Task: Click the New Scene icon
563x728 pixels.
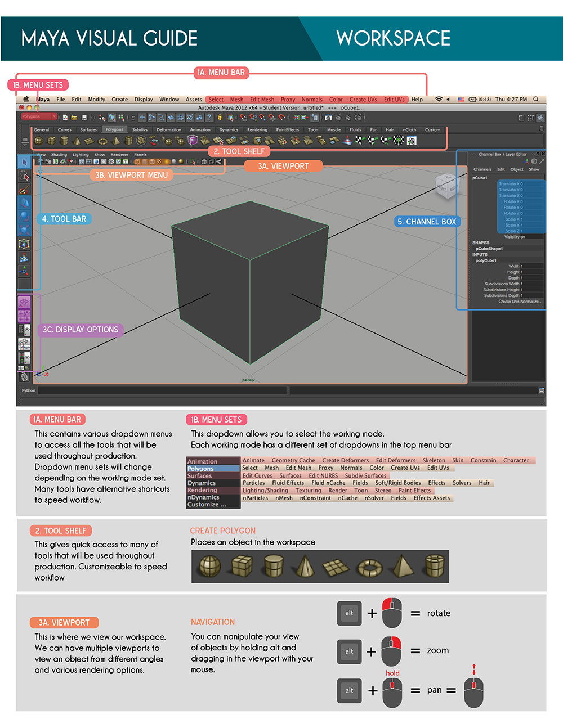Action: 65,118
